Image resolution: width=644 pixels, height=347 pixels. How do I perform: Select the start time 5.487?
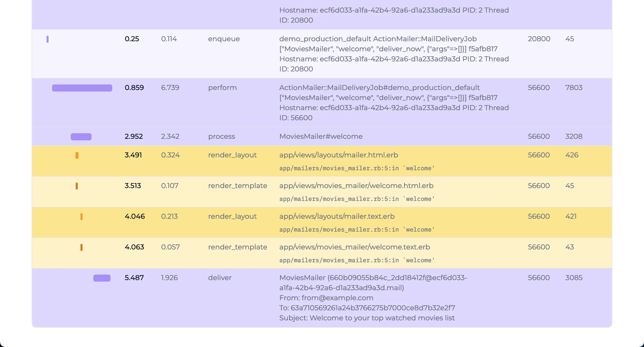134,278
